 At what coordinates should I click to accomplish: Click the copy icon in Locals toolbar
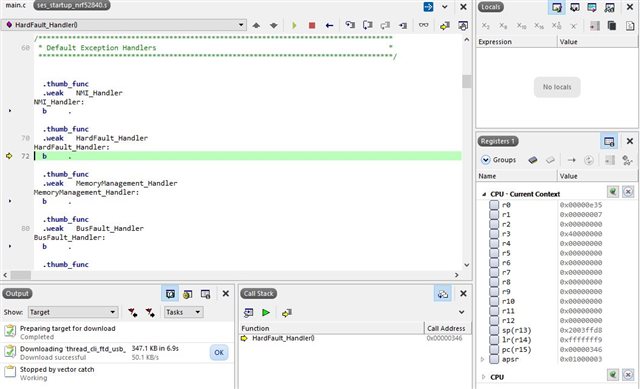[611, 25]
